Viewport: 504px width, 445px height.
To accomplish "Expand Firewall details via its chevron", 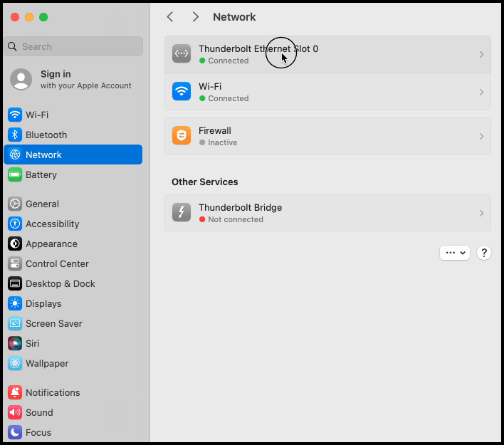I will point(481,136).
